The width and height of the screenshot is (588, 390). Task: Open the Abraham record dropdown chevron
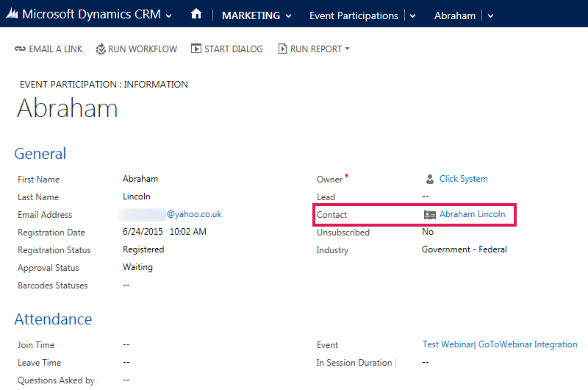490,15
